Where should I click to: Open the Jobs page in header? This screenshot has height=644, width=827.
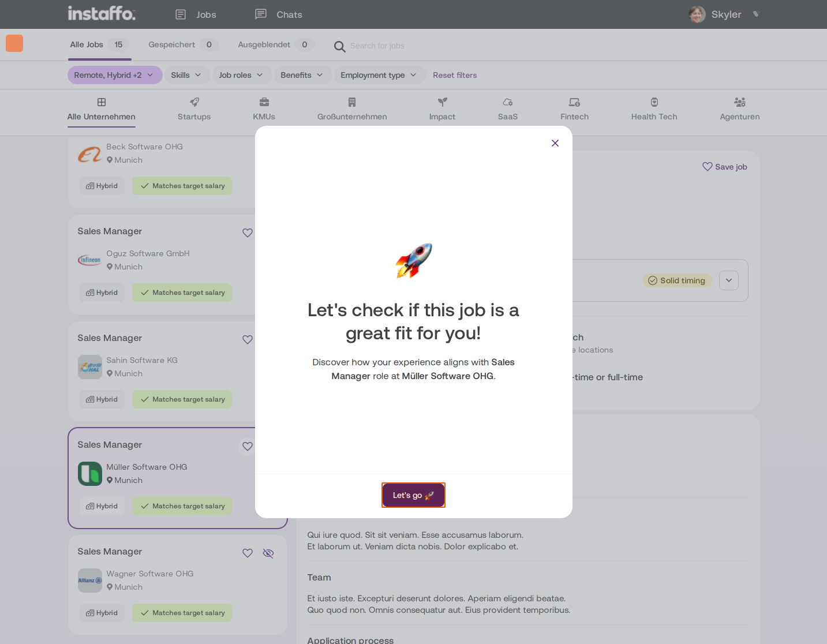click(196, 14)
